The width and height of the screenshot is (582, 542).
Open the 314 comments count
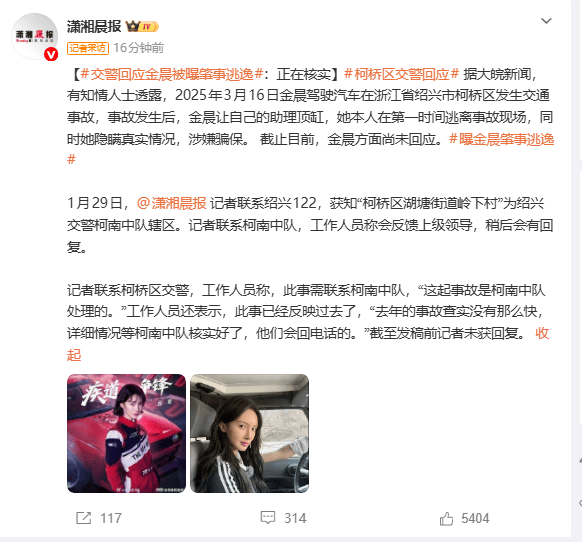[295, 518]
